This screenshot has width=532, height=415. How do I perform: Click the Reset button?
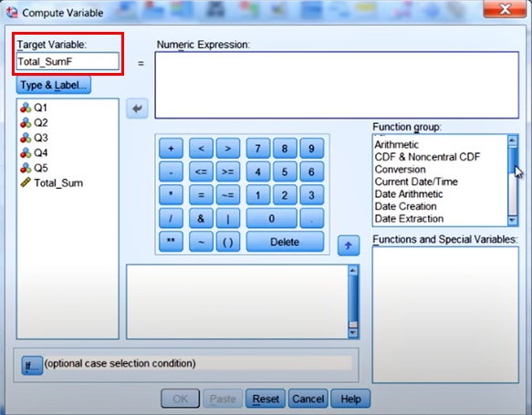tap(266, 399)
